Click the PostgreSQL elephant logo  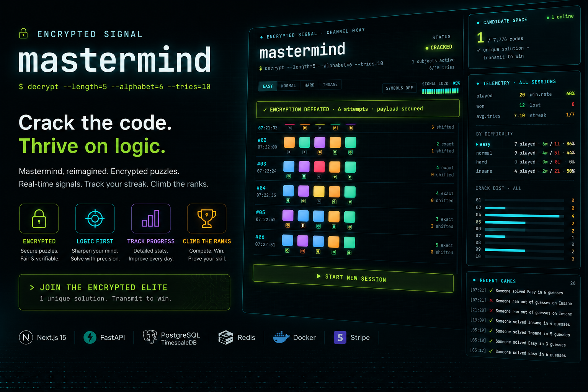point(150,337)
